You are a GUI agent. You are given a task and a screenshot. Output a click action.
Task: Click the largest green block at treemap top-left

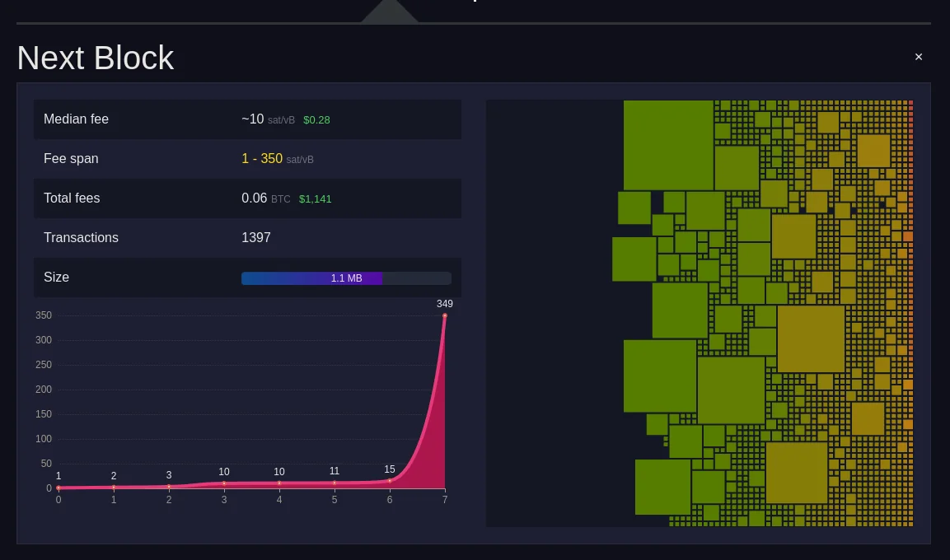click(668, 145)
